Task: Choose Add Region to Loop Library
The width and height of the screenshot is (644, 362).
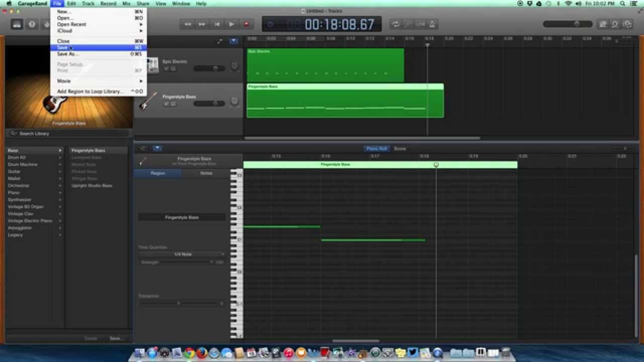Action: (x=99, y=92)
